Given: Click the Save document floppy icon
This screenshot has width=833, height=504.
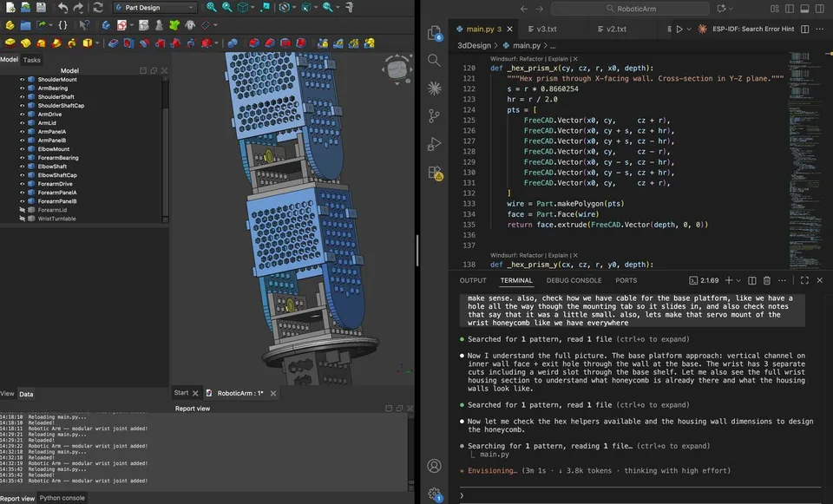Looking at the screenshot, I should [x=41, y=8].
